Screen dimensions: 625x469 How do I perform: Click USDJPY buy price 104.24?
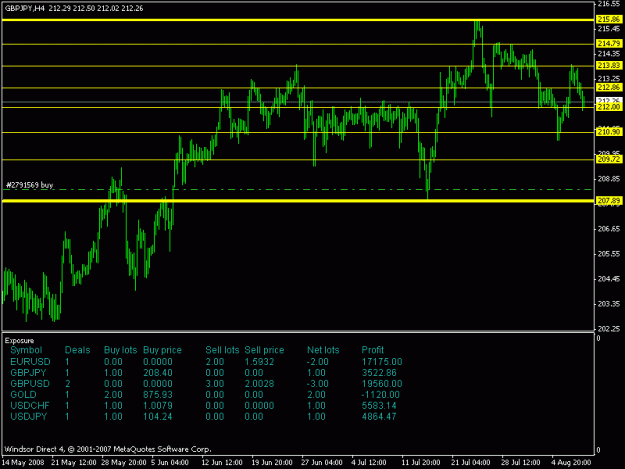pos(158,417)
